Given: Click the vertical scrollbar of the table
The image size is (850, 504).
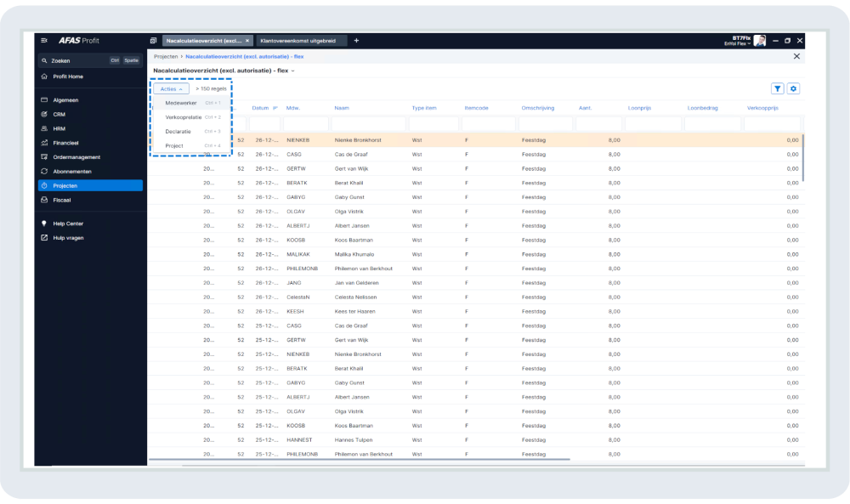Looking at the screenshot, I should [803, 158].
